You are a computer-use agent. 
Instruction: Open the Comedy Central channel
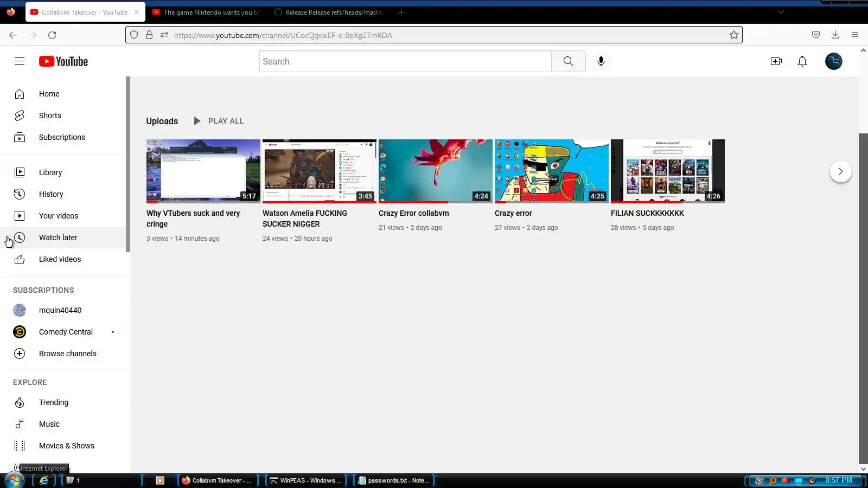(x=63, y=332)
